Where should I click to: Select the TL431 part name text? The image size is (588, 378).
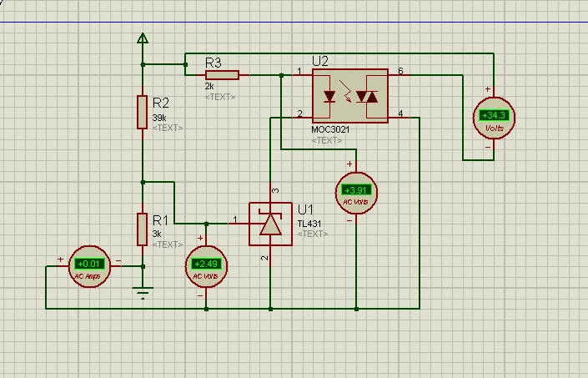[308, 224]
